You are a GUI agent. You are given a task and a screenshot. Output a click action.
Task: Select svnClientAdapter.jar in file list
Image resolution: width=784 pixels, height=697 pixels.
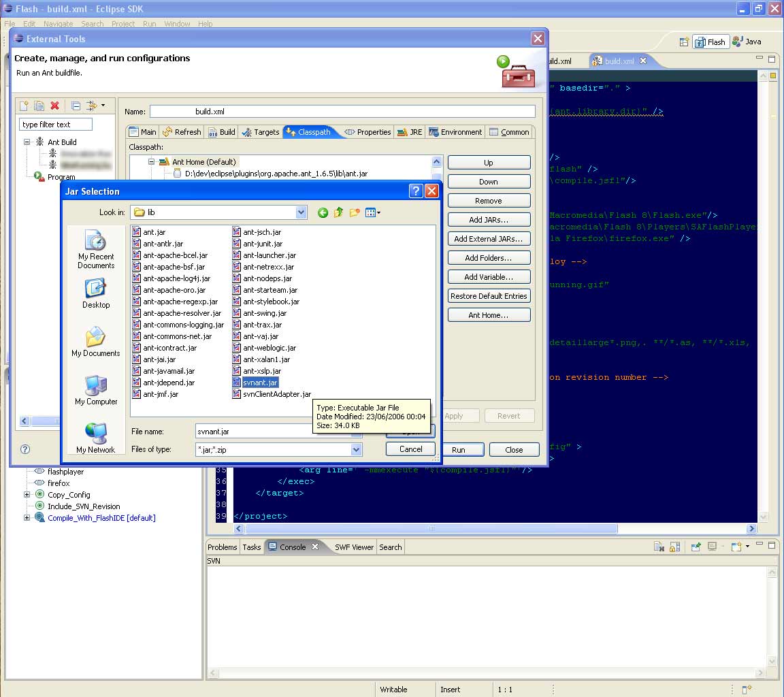tap(272, 394)
